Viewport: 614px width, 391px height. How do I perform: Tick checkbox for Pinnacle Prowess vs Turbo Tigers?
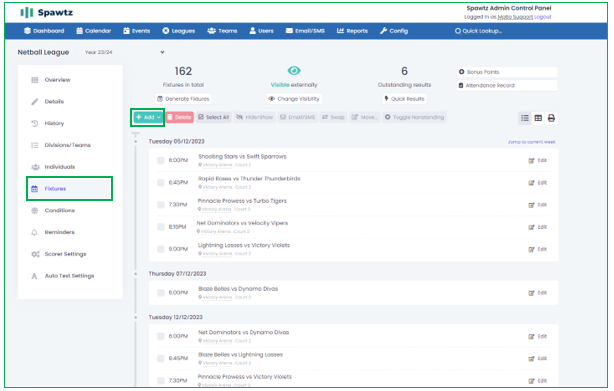[x=161, y=205]
